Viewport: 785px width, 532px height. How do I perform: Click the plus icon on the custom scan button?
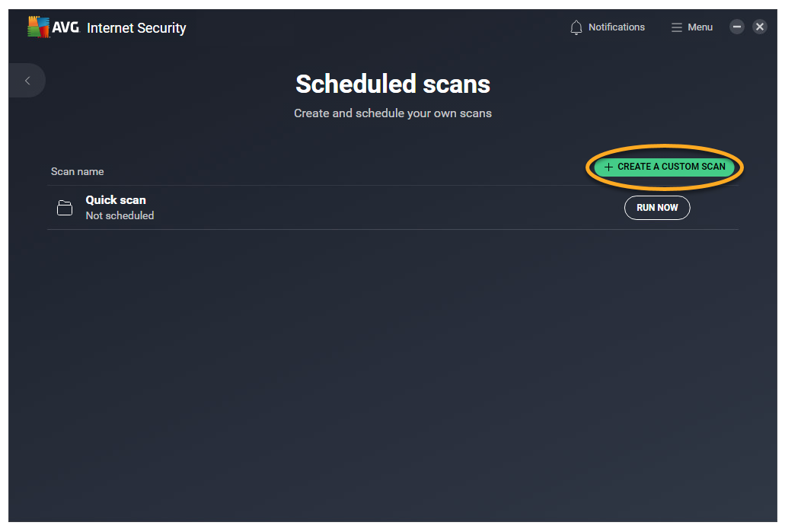tap(608, 167)
